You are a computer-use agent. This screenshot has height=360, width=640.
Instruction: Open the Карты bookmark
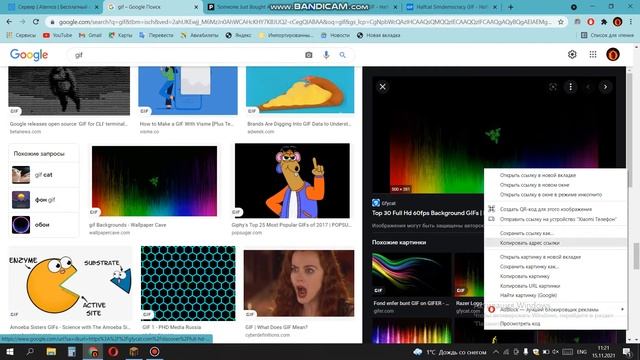(x=120, y=36)
